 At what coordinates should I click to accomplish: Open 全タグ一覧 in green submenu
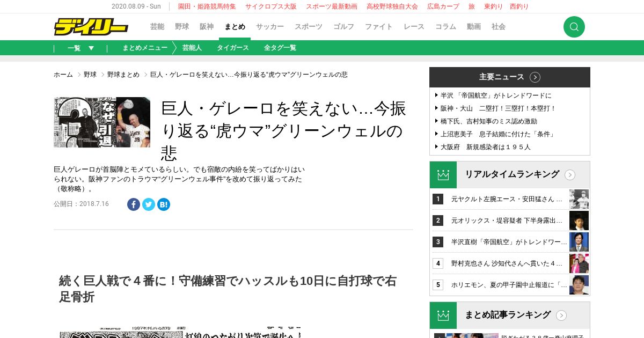280,48
